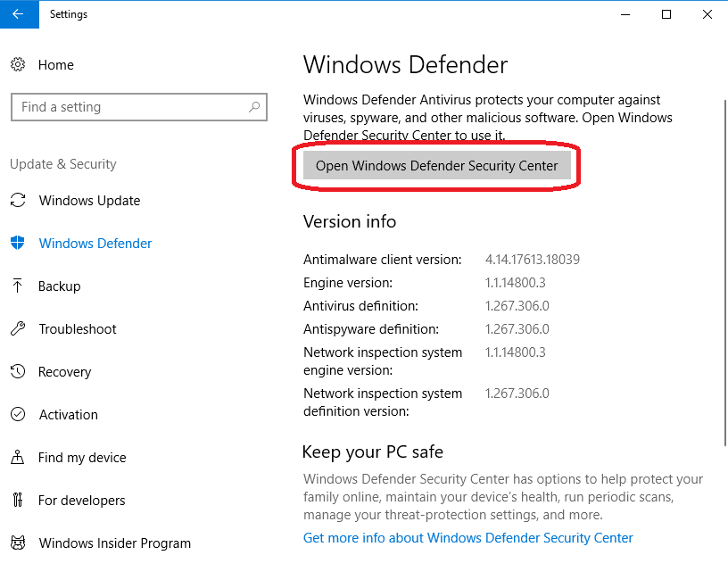Screen dimensions: 728x580
Task: Click the Engine version value 1.1.14800.3
Action: pyautogui.click(x=516, y=282)
